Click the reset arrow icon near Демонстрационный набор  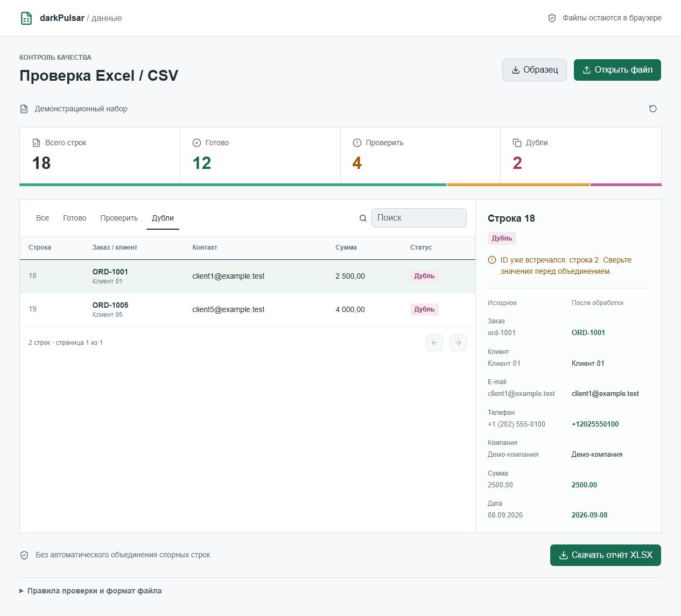[x=653, y=109]
